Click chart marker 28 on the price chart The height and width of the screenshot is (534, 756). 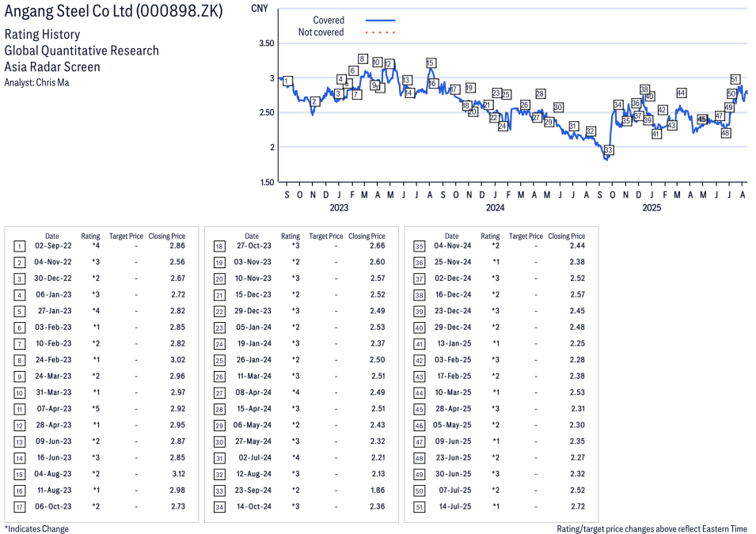click(540, 94)
